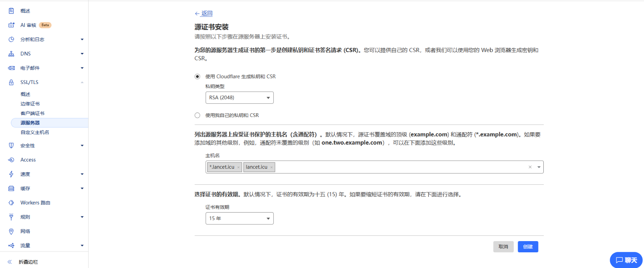Click inside the 主机名 input field
Screen dimensions: 644x268
coord(398,167)
